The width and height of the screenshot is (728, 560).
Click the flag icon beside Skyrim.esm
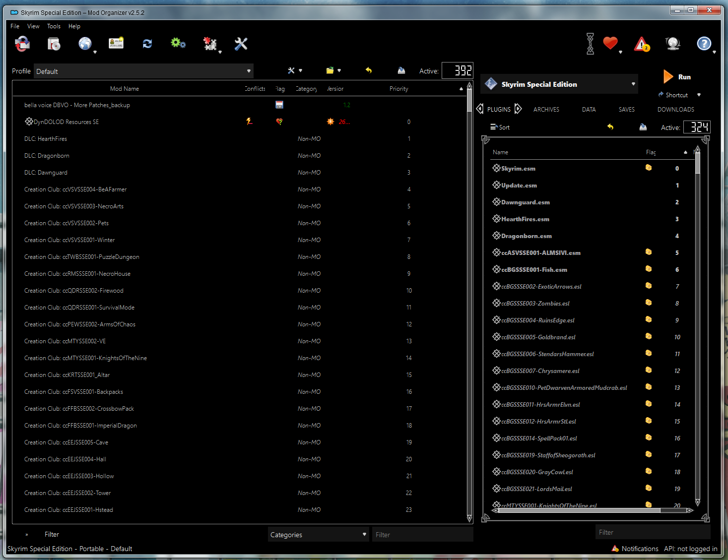pyautogui.click(x=649, y=168)
